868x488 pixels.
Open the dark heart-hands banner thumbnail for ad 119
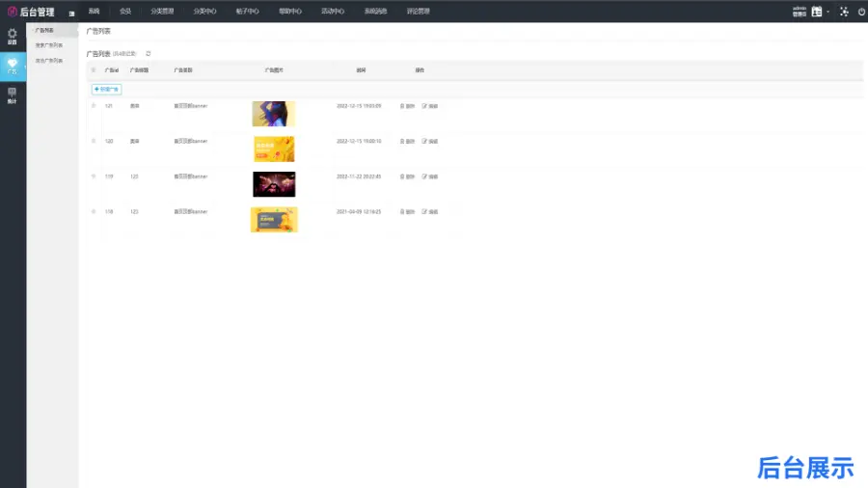274,184
